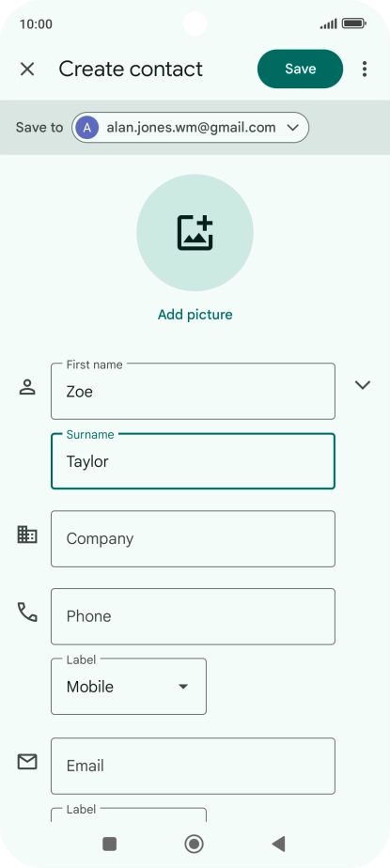Click the person icon beside First name

27,387
